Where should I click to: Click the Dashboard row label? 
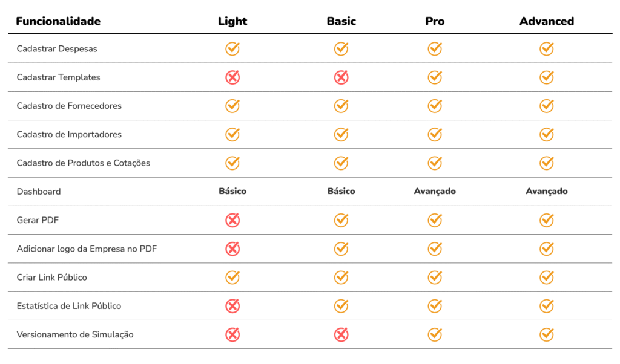coord(39,192)
